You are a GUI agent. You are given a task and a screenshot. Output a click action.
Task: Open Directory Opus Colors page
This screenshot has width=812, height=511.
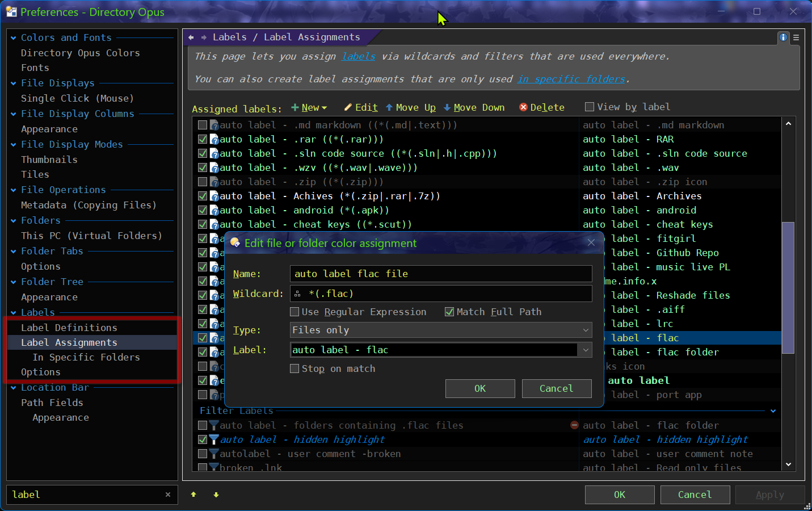pos(81,53)
